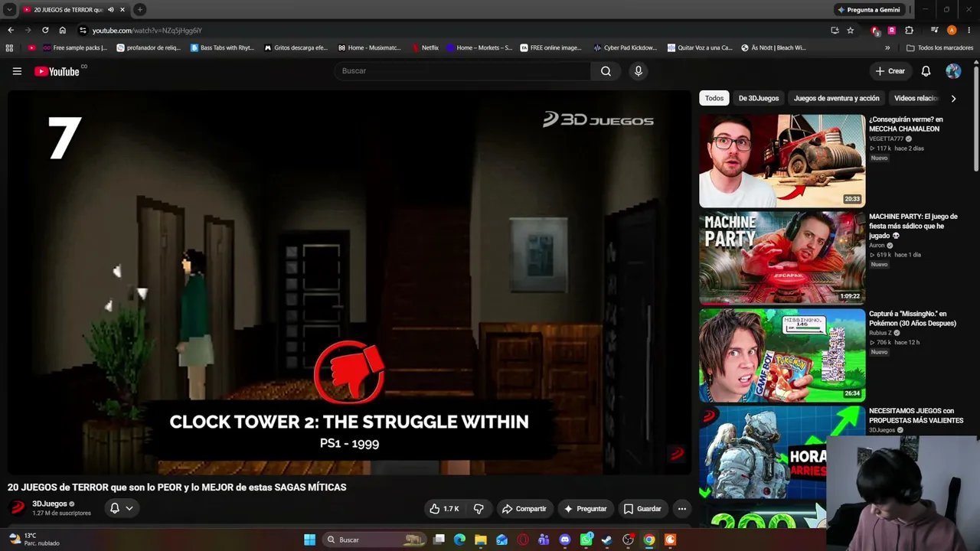Click inside the YouTube Buscar search field
The height and width of the screenshot is (551, 980).
click(x=462, y=71)
